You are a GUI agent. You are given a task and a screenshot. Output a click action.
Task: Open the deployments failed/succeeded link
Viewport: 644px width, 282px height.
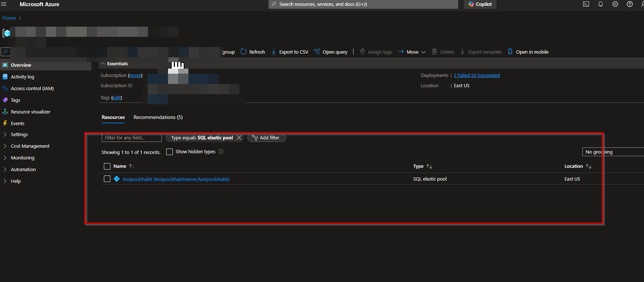(x=477, y=76)
